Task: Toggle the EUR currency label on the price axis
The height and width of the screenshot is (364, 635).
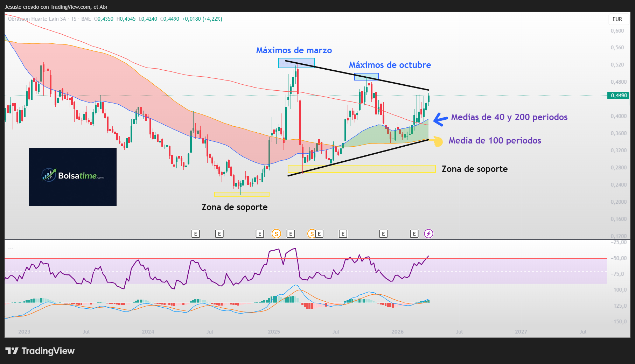Action: click(618, 19)
